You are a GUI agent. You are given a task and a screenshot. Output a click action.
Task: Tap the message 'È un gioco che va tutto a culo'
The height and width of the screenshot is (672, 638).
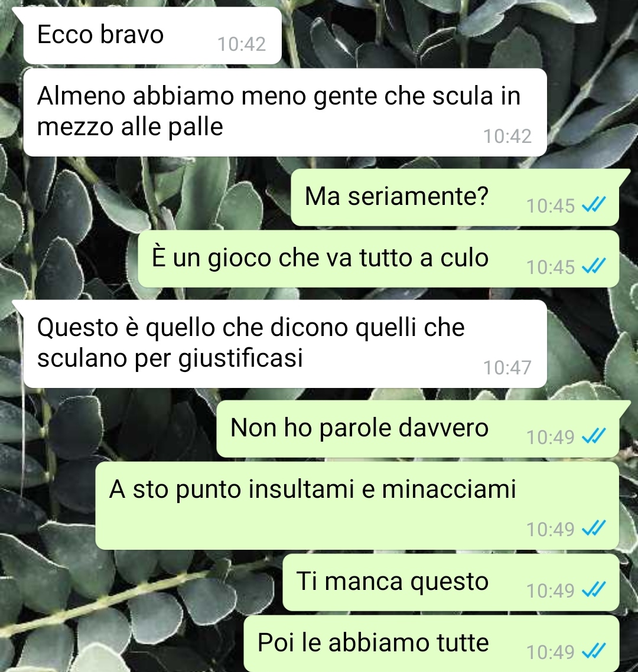tap(378, 259)
